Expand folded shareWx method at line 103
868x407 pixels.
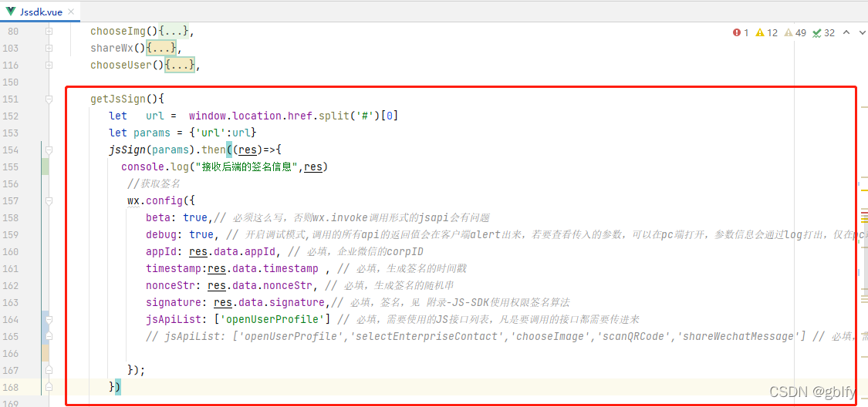tap(49, 48)
